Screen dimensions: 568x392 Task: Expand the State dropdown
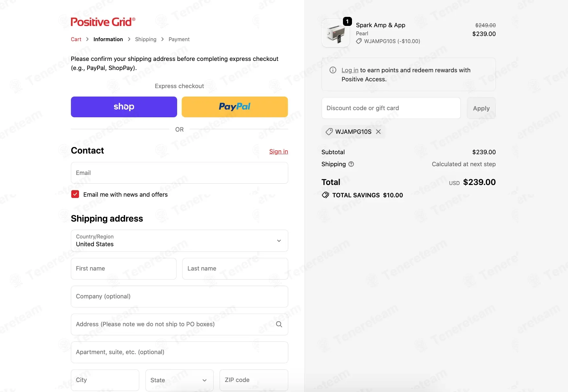point(179,380)
